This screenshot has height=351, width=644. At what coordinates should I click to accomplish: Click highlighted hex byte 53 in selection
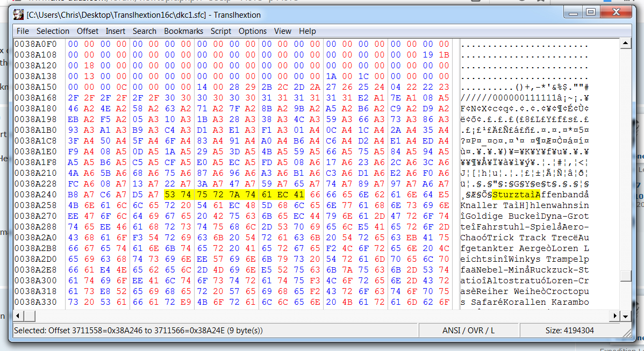[170, 195]
